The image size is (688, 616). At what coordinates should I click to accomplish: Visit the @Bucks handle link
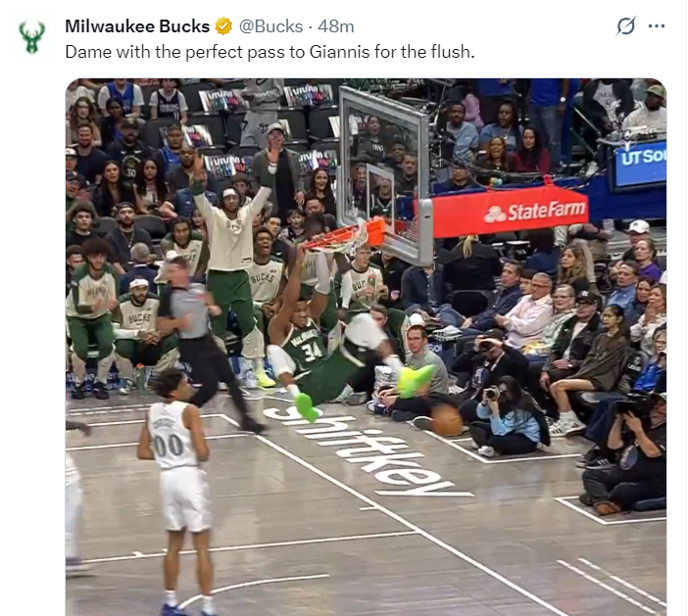(270, 26)
